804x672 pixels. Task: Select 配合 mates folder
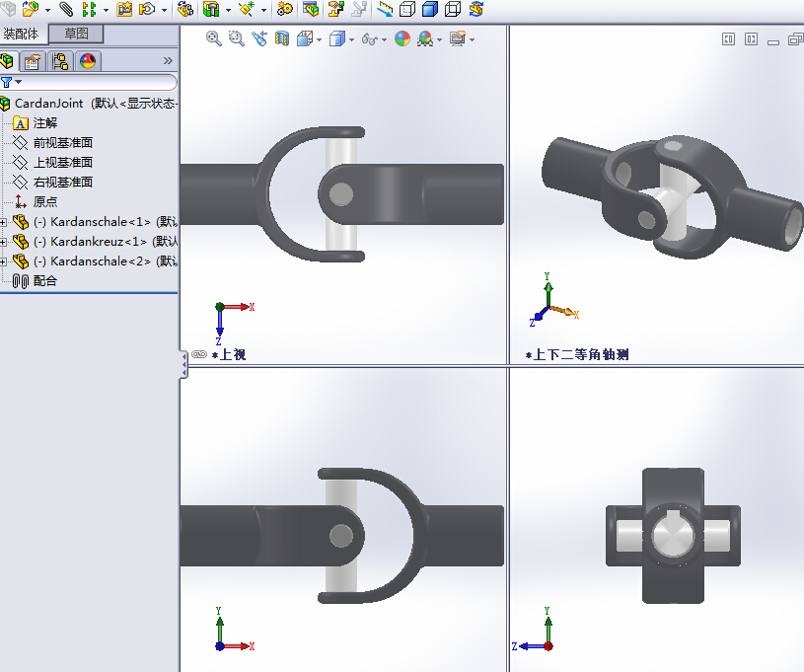(x=35, y=281)
